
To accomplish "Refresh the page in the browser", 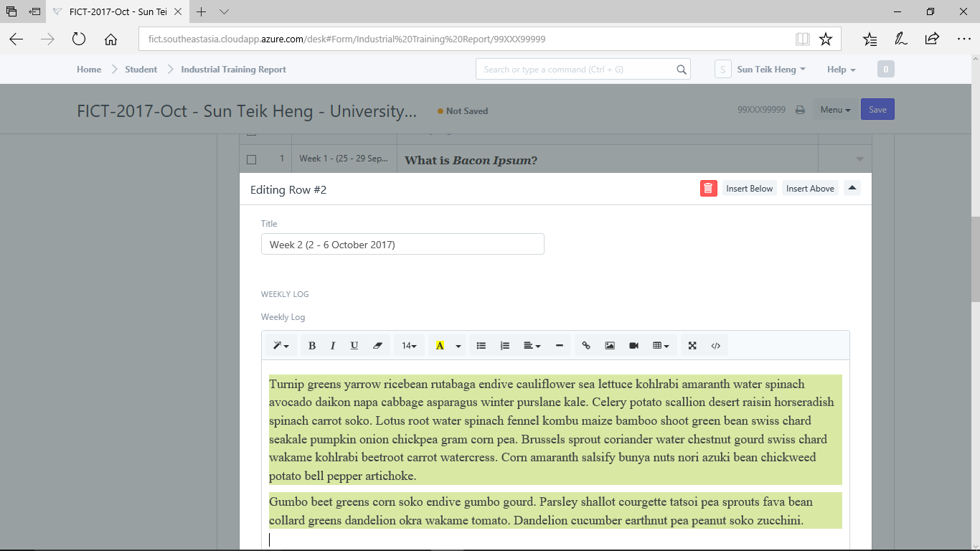I will click(x=79, y=39).
